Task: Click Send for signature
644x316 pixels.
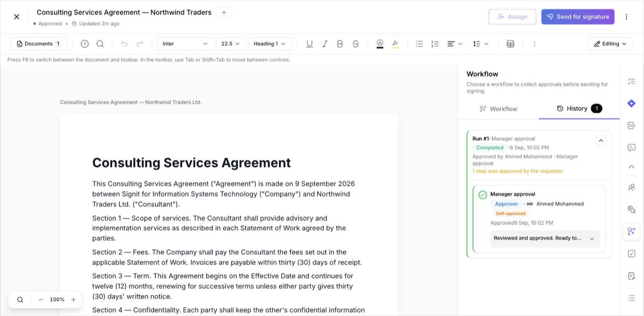Action: (578, 17)
